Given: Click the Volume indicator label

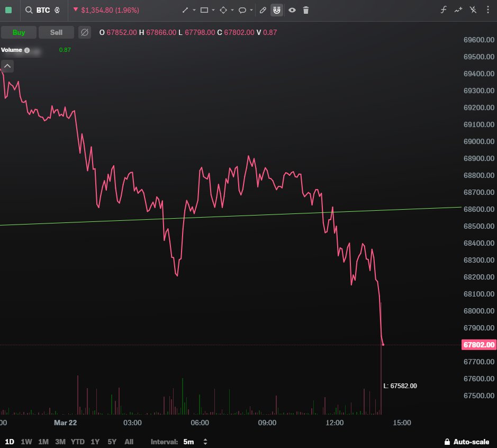Looking at the screenshot, I should [x=12, y=50].
